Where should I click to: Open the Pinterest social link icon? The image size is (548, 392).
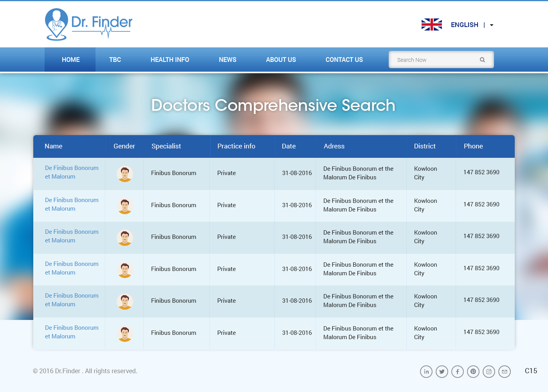click(473, 372)
